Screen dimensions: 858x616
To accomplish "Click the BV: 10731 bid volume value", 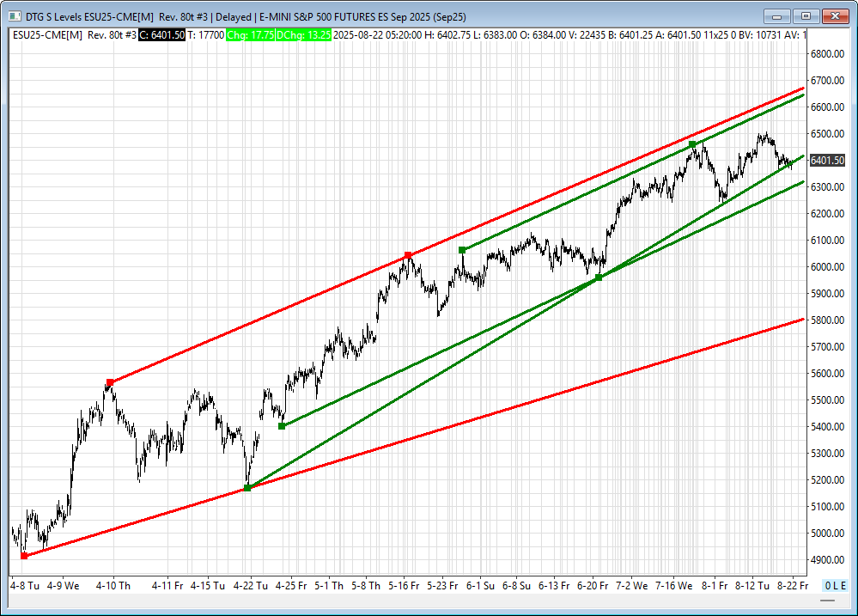I will [x=760, y=35].
